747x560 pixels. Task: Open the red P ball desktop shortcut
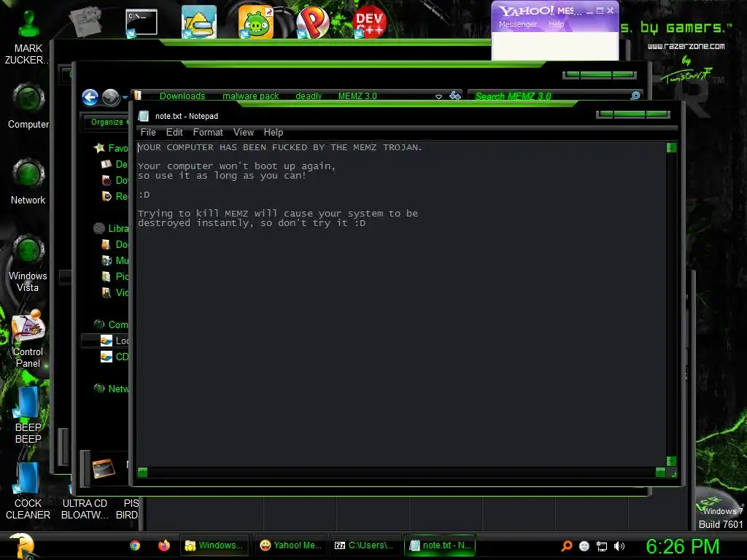coord(312,23)
